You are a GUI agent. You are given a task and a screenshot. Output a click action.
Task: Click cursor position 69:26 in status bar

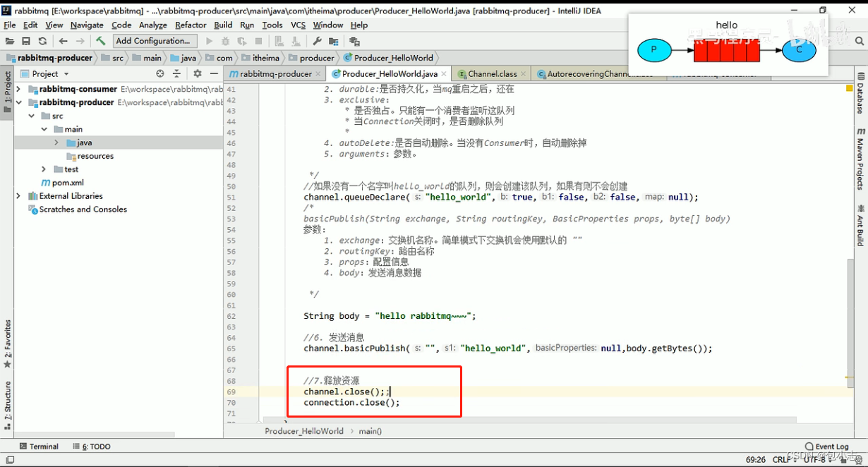pyautogui.click(x=755, y=459)
